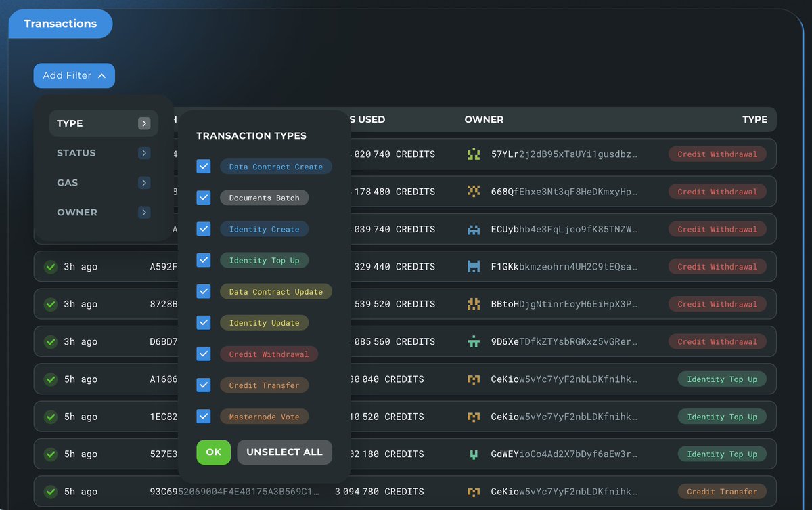Uncheck the Data Contract Create transaction type
The width and height of the screenshot is (812, 510).
[x=203, y=166]
